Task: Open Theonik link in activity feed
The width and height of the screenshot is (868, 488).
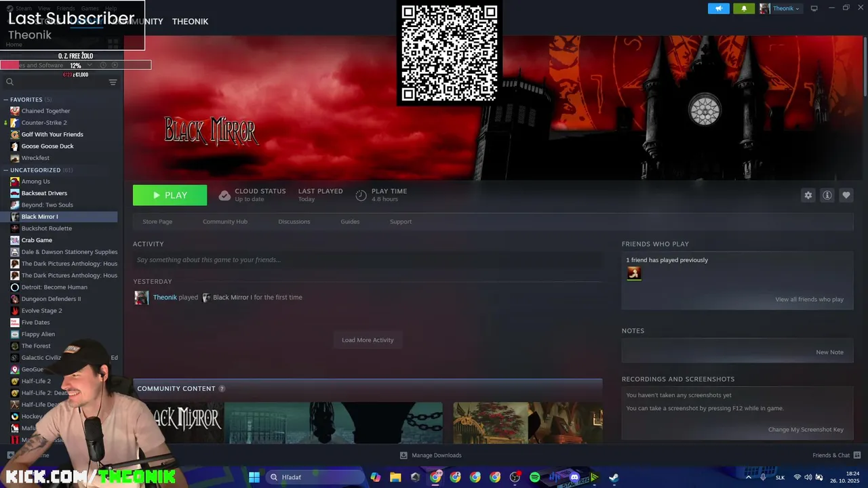Action: (165, 298)
